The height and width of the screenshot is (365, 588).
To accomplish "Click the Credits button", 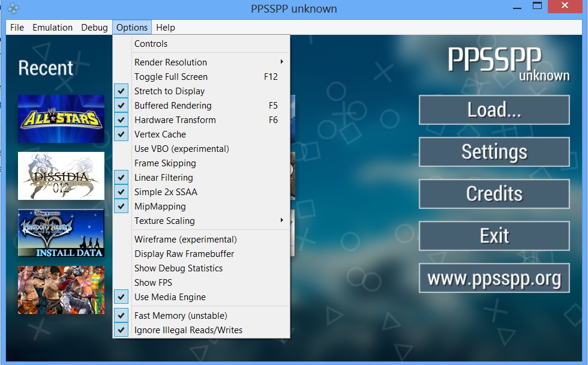I will (494, 194).
